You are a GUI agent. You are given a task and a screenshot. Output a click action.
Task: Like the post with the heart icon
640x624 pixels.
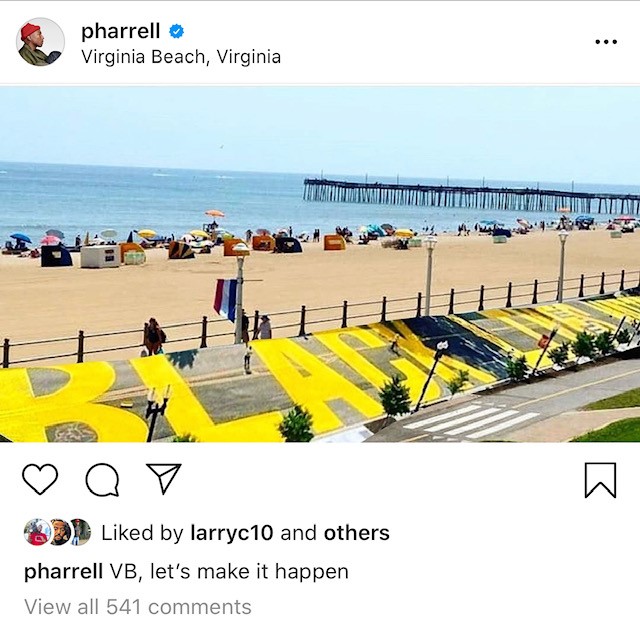[40, 479]
